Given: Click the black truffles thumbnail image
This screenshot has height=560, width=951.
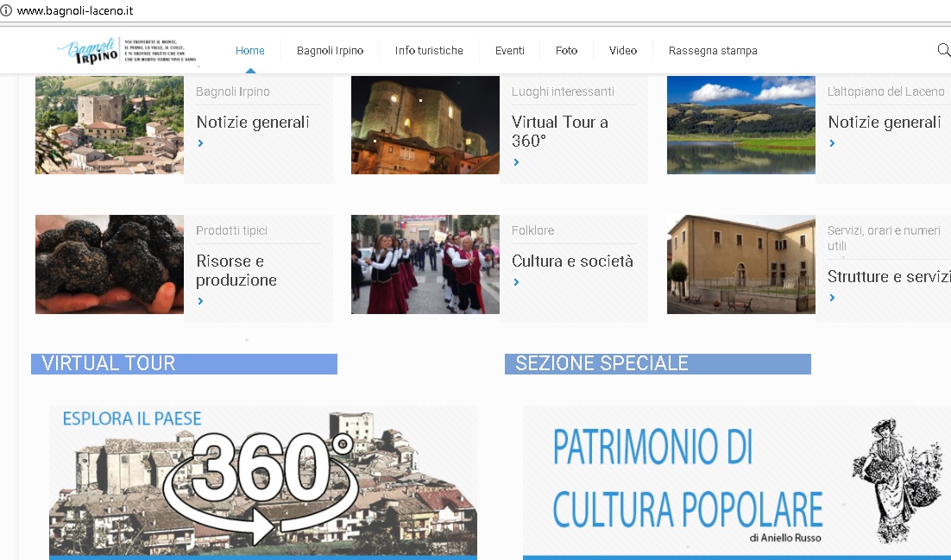Looking at the screenshot, I should pyautogui.click(x=110, y=264).
